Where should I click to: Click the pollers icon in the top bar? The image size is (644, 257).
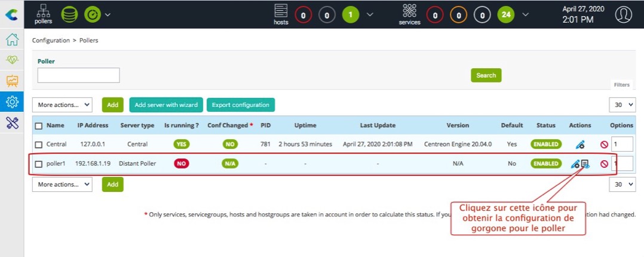point(43,13)
